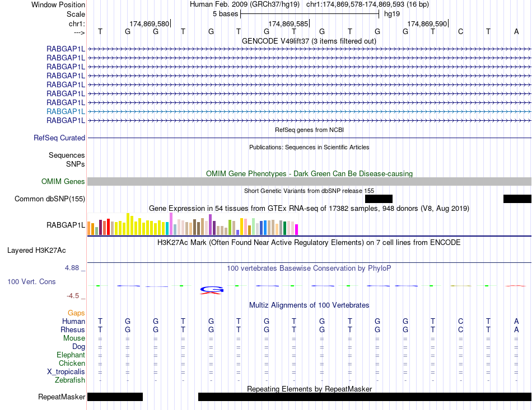Click the long right RepeatMasker black block
This screenshot has width=532, height=410.
(365, 397)
